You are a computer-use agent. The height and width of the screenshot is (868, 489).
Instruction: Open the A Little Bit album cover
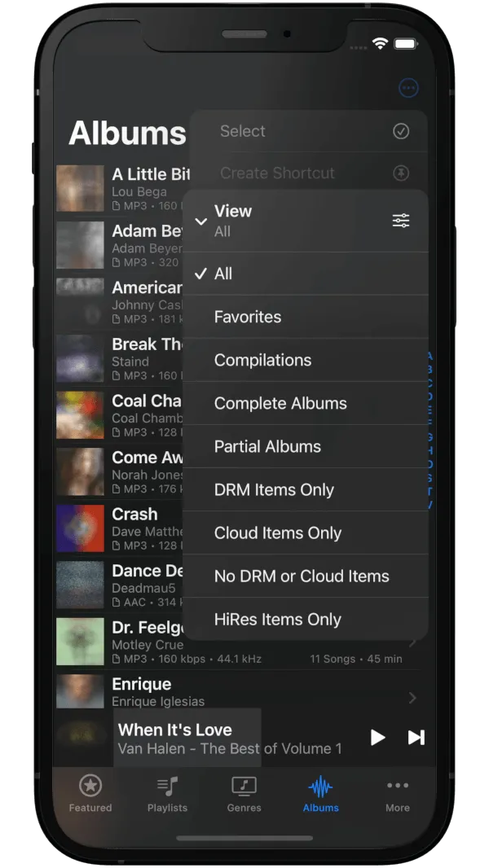click(x=81, y=188)
